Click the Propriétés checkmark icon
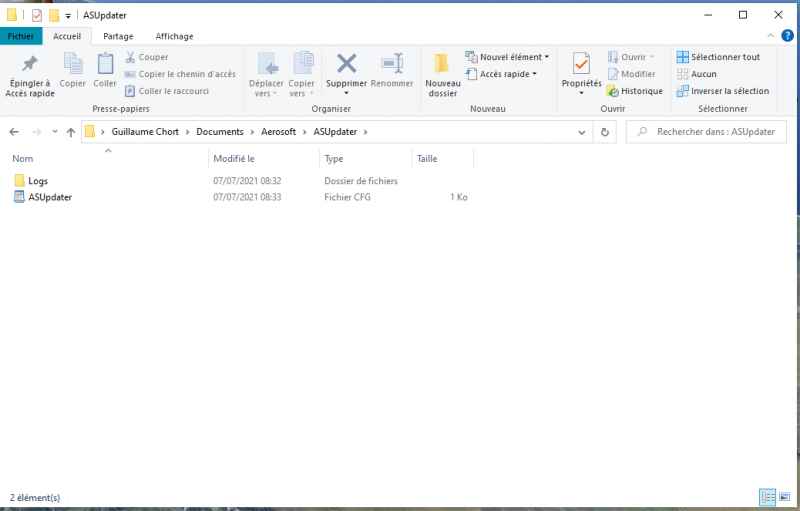The height and width of the screenshot is (511, 800). (x=581, y=64)
